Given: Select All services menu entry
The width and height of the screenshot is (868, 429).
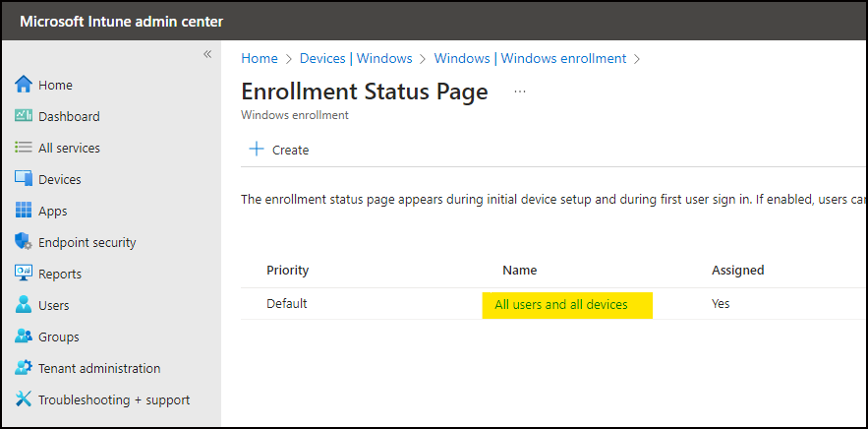Looking at the screenshot, I should (x=69, y=148).
